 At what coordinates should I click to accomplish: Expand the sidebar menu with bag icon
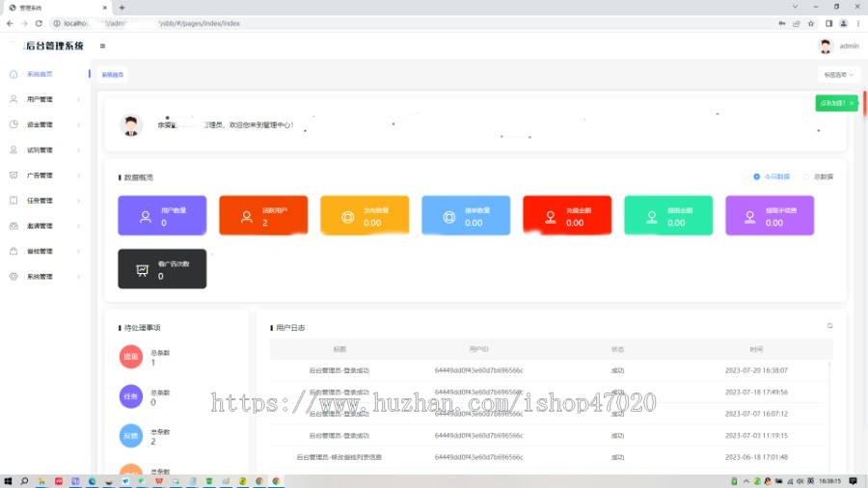pos(45,251)
